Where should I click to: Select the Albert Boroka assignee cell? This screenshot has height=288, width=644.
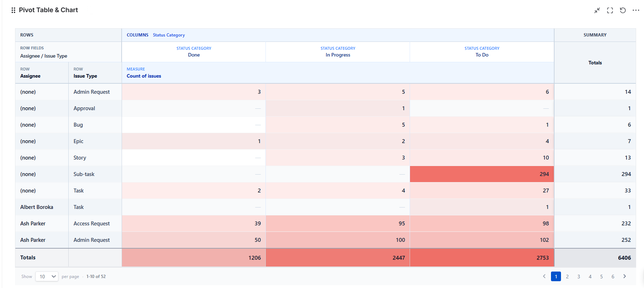click(x=42, y=207)
